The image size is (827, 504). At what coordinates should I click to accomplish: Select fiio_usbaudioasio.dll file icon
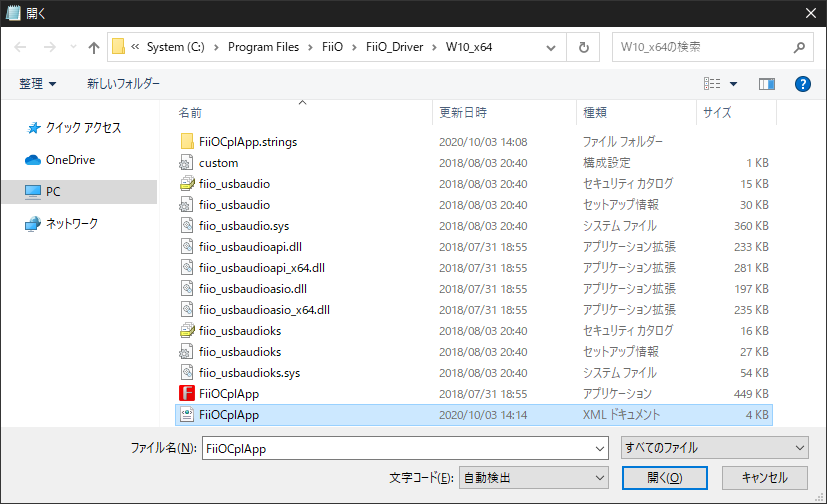[x=187, y=288]
